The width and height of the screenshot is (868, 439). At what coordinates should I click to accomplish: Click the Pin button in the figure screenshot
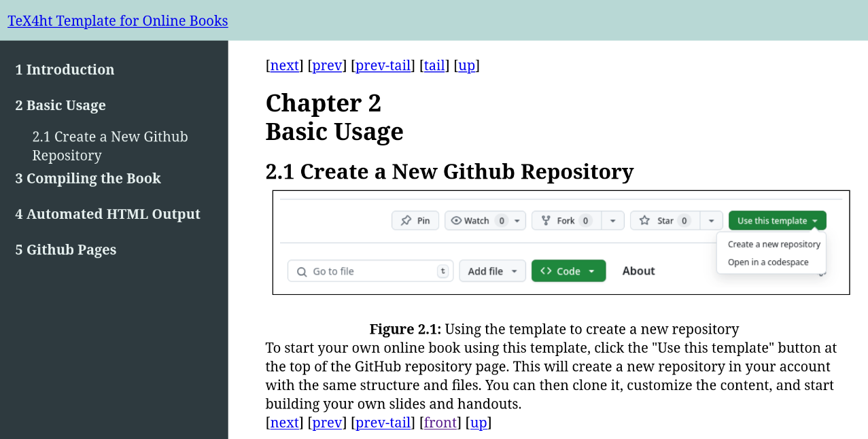(x=415, y=220)
